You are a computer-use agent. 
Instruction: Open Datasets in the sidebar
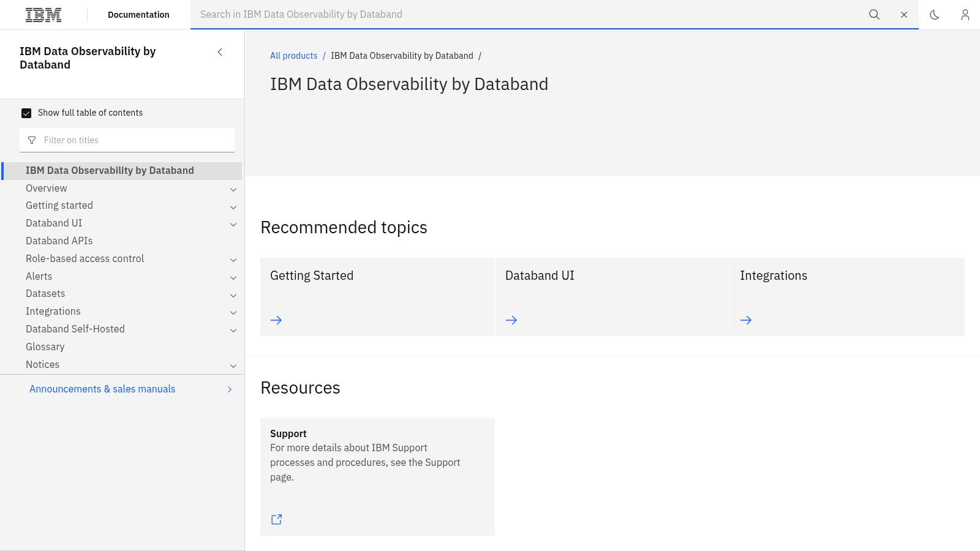tap(45, 293)
